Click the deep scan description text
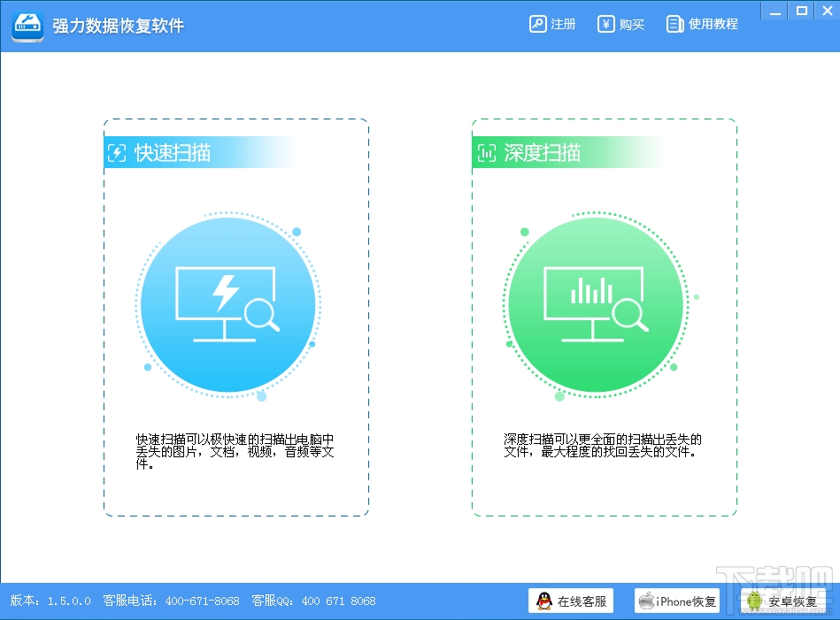The width and height of the screenshot is (840, 620). point(603,446)
